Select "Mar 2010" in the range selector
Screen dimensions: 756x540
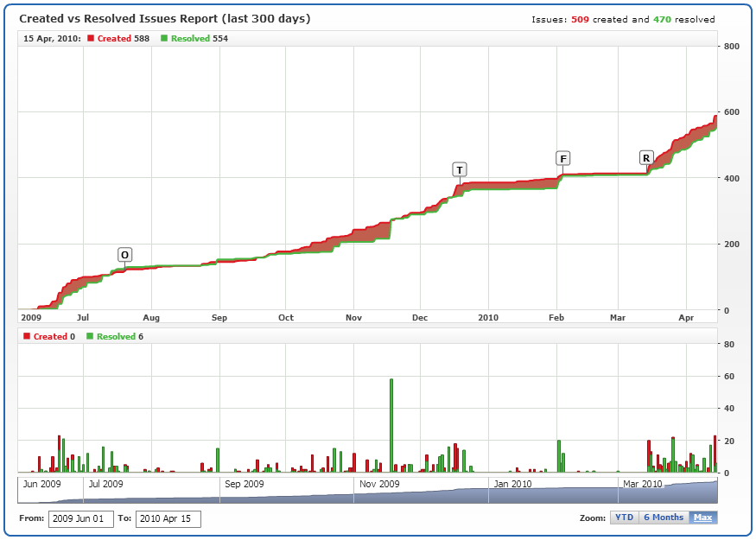pyautogui.click(x=642, y=484)
